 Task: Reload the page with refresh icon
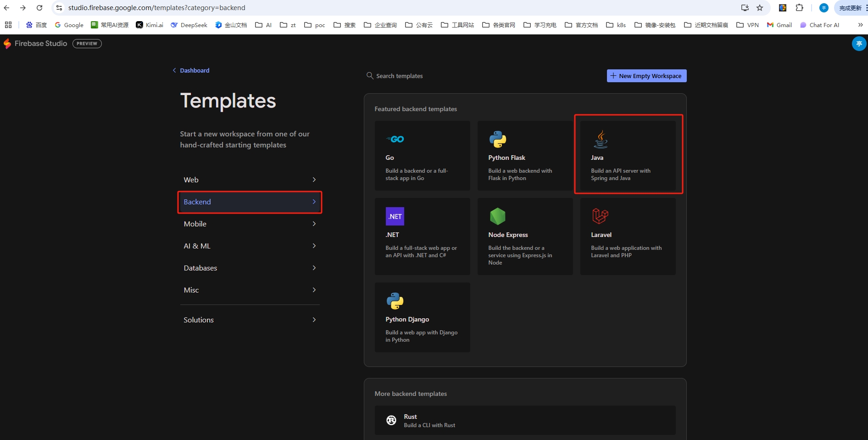[x=39, y=8]
